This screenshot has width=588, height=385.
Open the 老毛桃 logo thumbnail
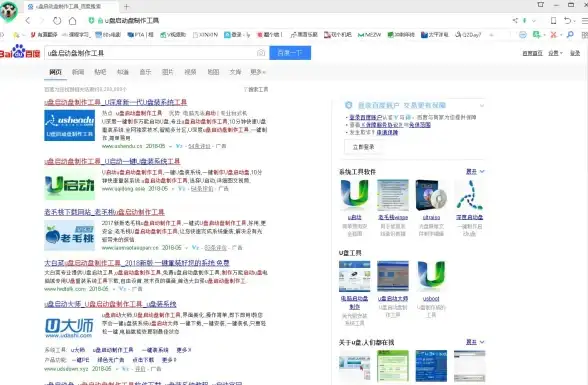pos(69,235)
